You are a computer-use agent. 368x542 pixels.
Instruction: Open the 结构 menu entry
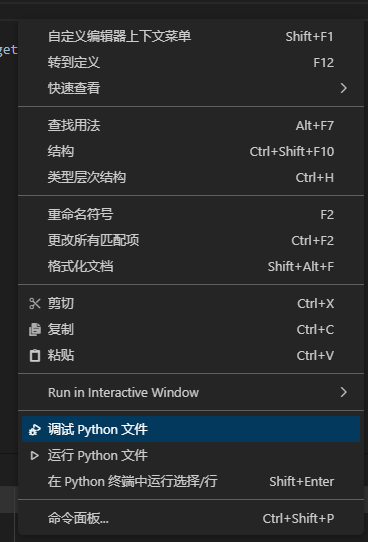click(191, 151)
